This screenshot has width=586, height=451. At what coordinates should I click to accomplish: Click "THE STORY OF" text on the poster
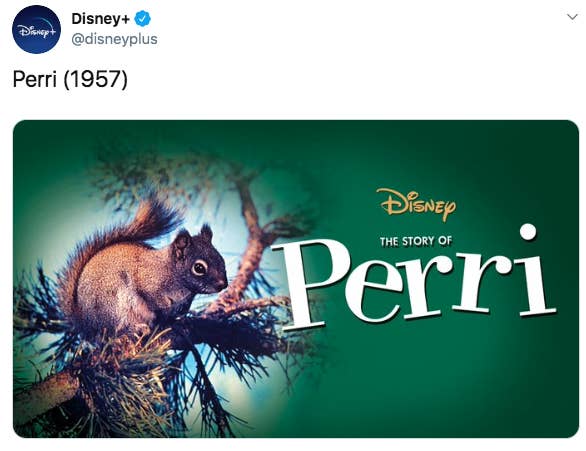coord(416,241)
